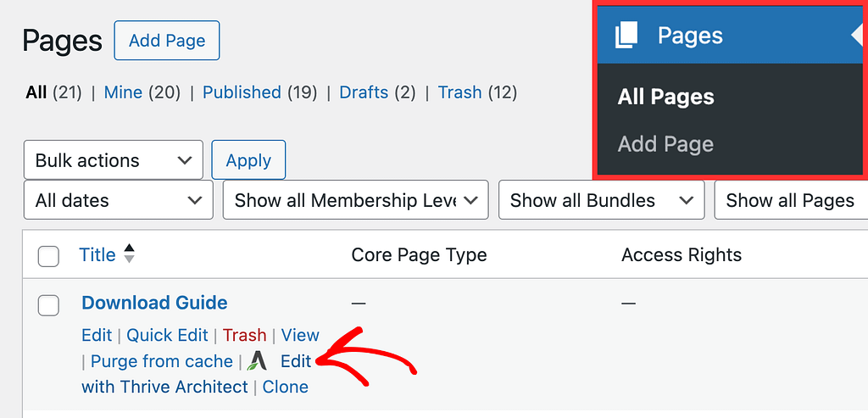Check the Download Guide row checkbox
Image resolution: width=868 pixels, height=418 pixels.
[x=48, y=305]
